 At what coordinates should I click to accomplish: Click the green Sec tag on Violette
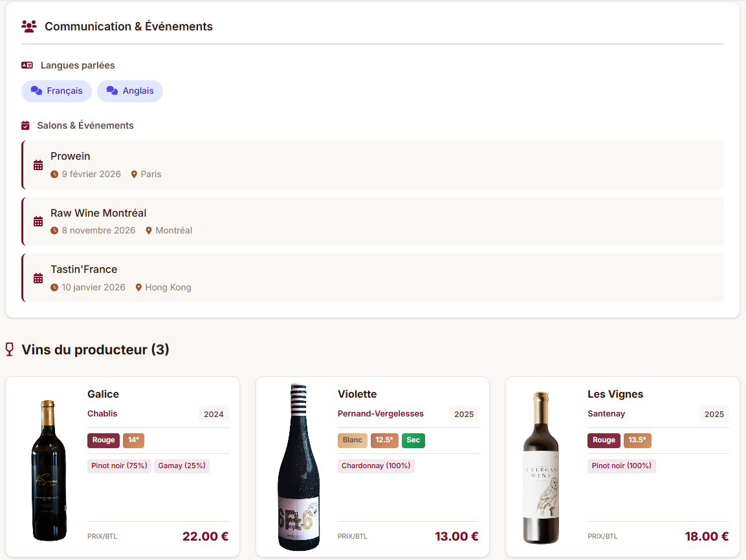413,440
